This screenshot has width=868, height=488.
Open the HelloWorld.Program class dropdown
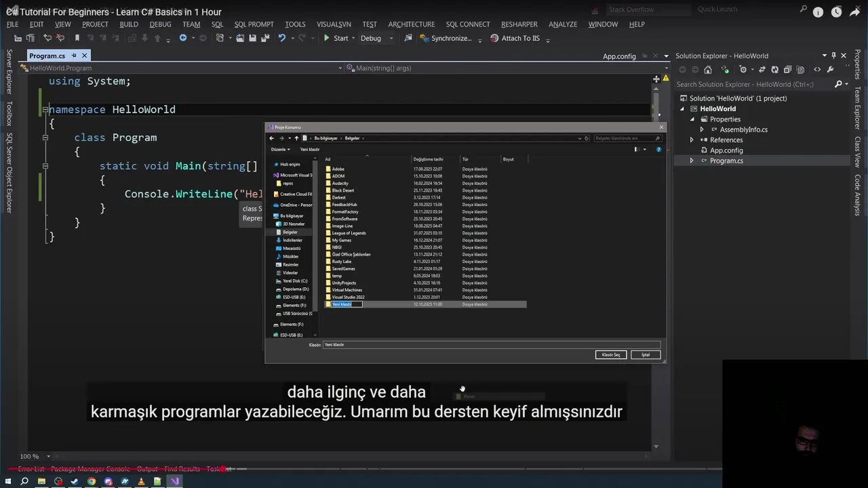tap(340, 68)
